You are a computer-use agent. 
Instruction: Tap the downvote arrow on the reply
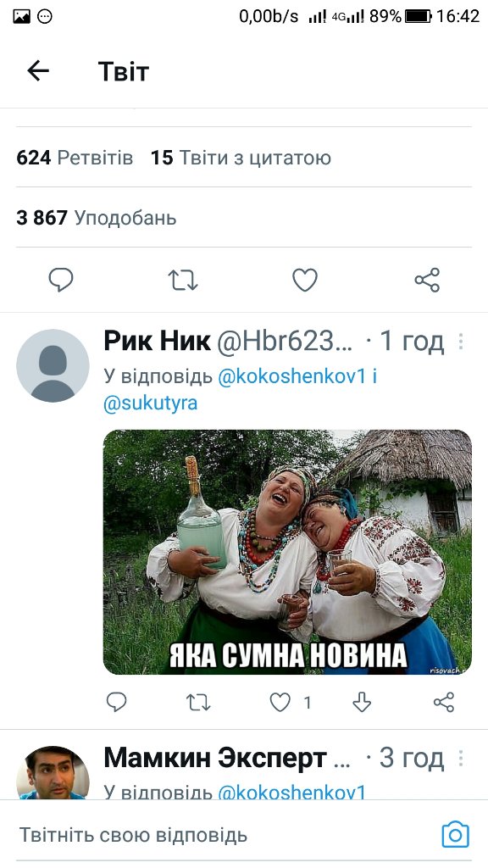[362, 702]
